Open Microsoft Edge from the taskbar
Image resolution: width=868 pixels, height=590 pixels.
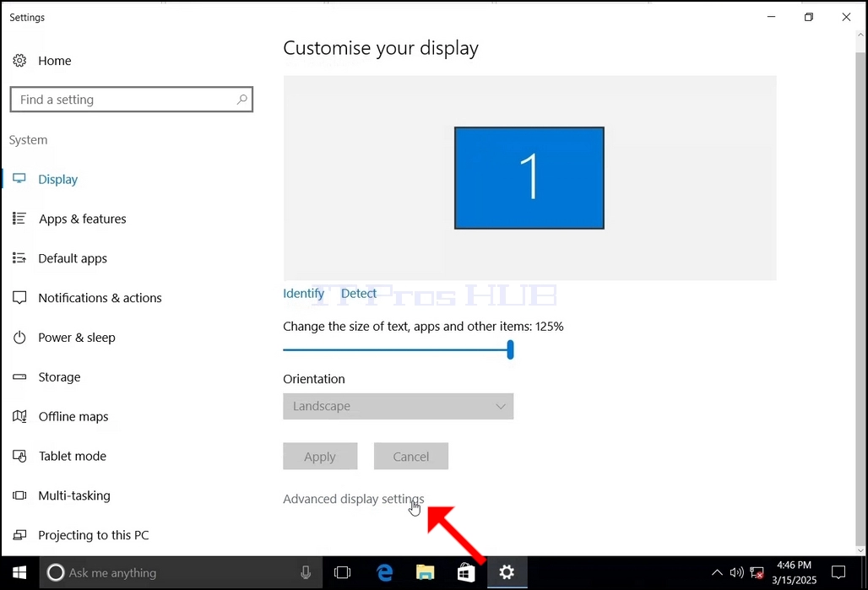click(384, 572)
